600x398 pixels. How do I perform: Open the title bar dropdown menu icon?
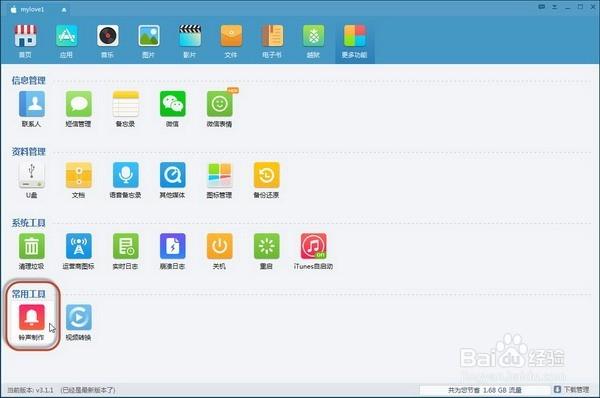[554, 7]
